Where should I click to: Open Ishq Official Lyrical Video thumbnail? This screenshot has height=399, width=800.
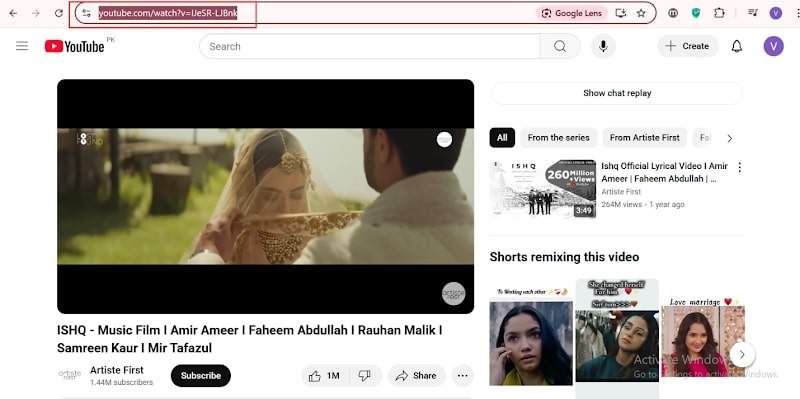(542, 188)
